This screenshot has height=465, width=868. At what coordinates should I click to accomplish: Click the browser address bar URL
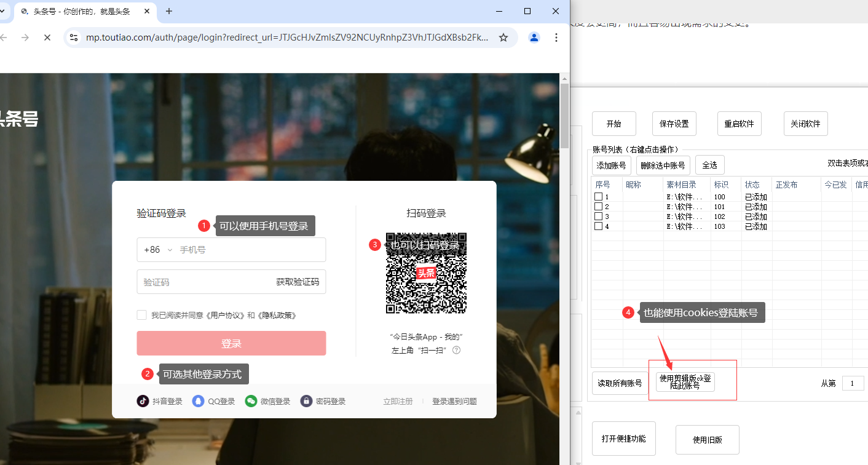click(x=287, y=38)
